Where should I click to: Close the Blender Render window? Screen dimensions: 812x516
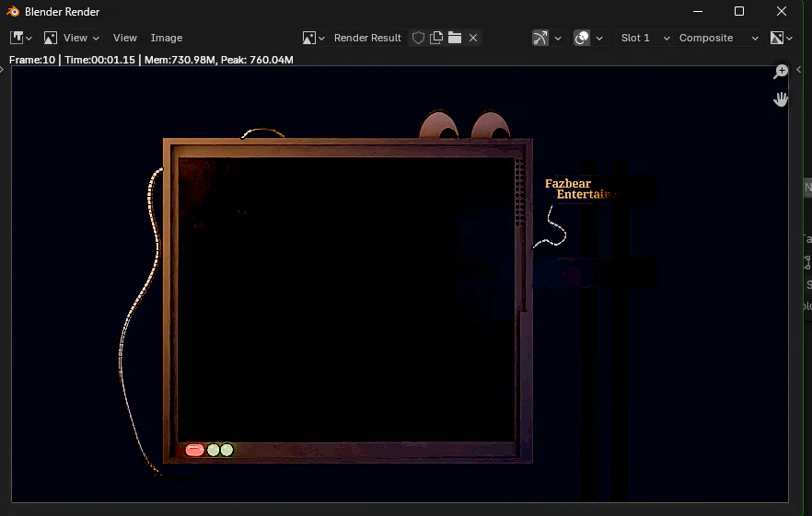coord(782,11)
